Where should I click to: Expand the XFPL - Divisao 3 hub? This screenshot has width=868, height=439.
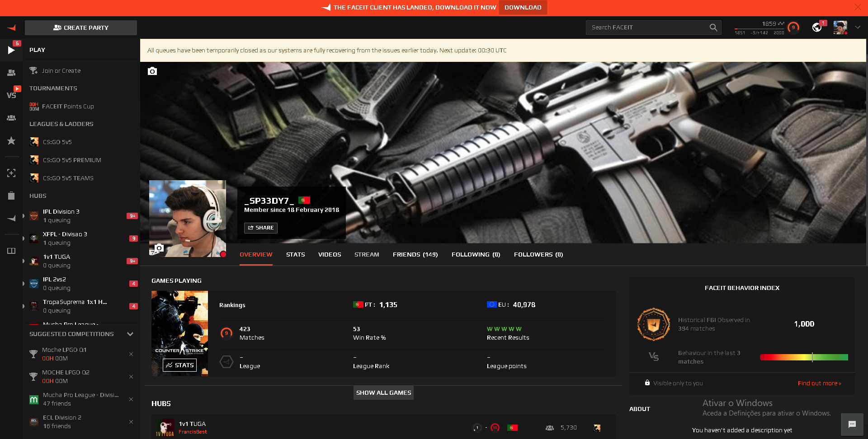click(x=24, y=238)
